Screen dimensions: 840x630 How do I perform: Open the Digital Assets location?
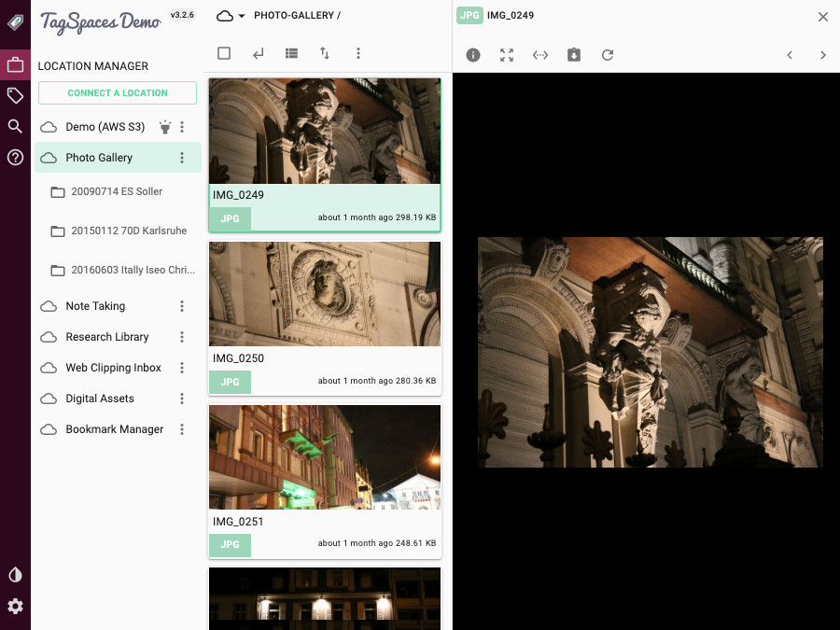tap(100, 399)
